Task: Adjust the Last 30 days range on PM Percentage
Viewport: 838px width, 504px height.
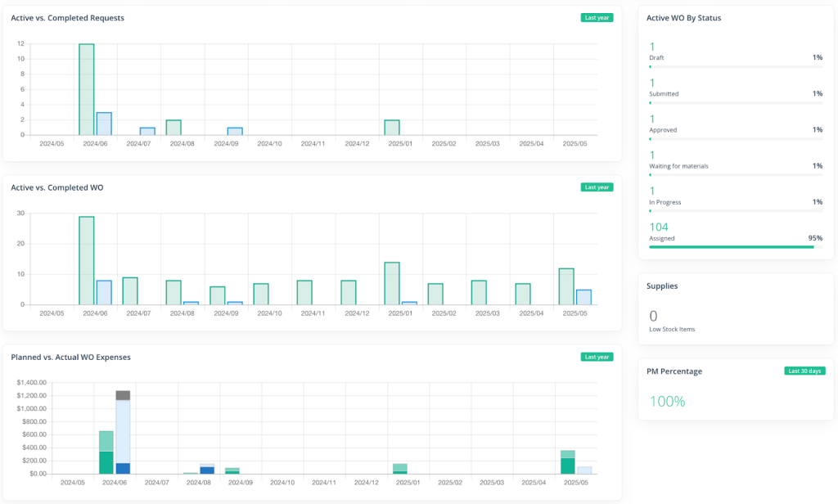Action: (x=805, y=371)
